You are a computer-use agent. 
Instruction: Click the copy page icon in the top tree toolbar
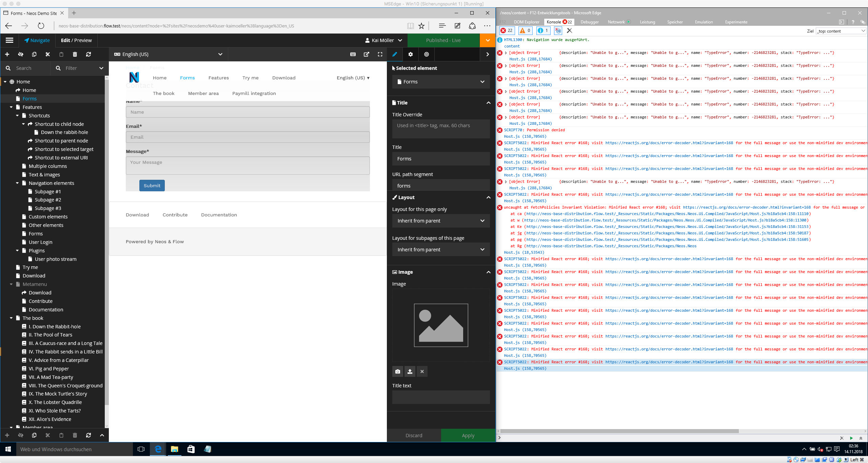tap(34, 54)
